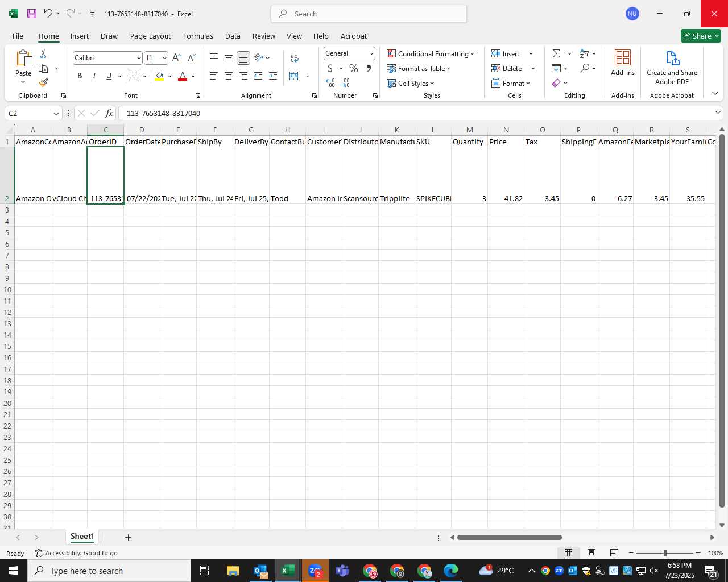
Task: Switch to the Formulas tab
Action: [x=198, y=36]
